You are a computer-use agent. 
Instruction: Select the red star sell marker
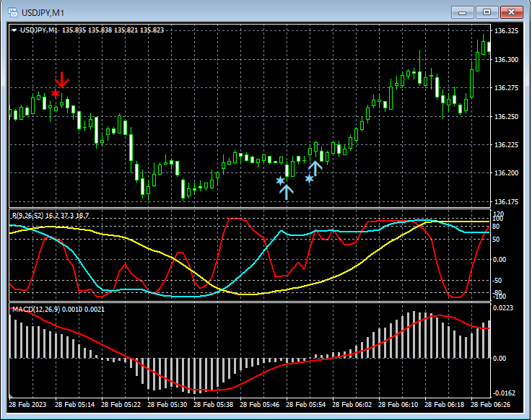tap(56, 93)
